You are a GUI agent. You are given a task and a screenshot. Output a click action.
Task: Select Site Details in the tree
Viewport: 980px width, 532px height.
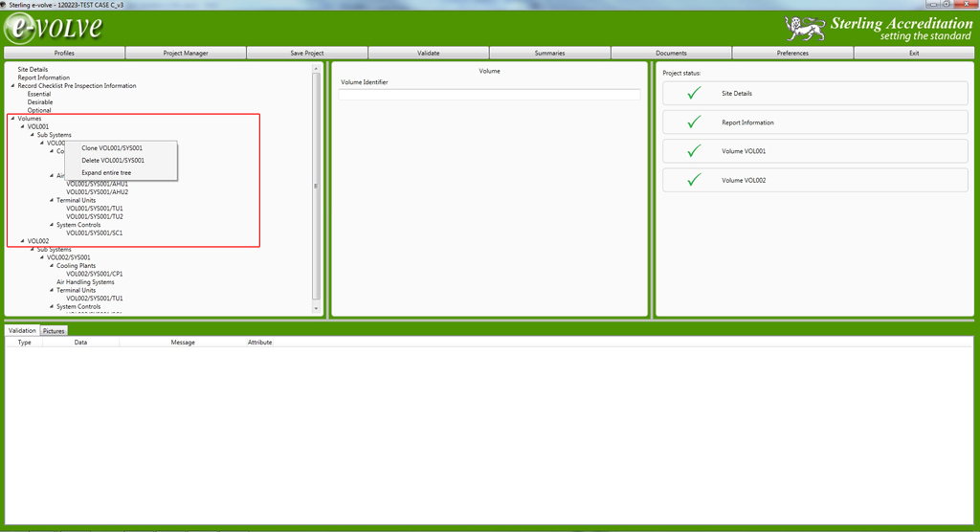pos(33,70)
